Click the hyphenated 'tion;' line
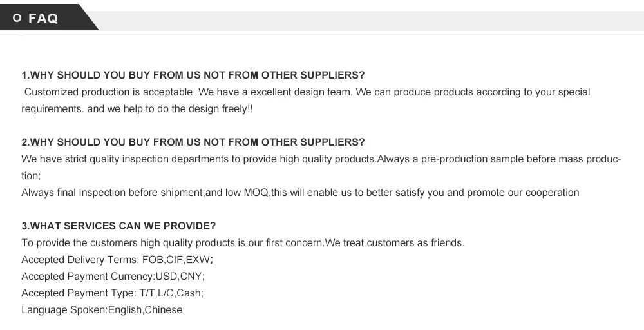644x330 pixels. (31, 175)
